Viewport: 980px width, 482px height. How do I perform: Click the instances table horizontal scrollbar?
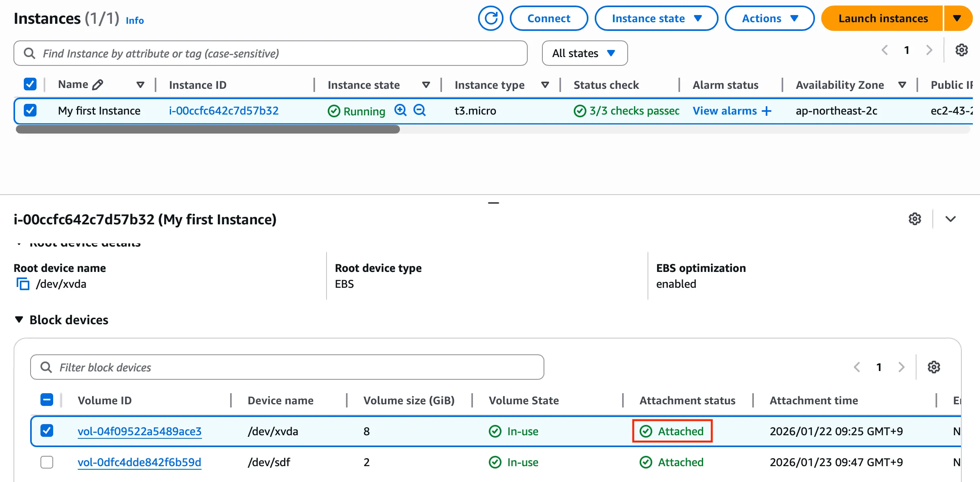208,129
